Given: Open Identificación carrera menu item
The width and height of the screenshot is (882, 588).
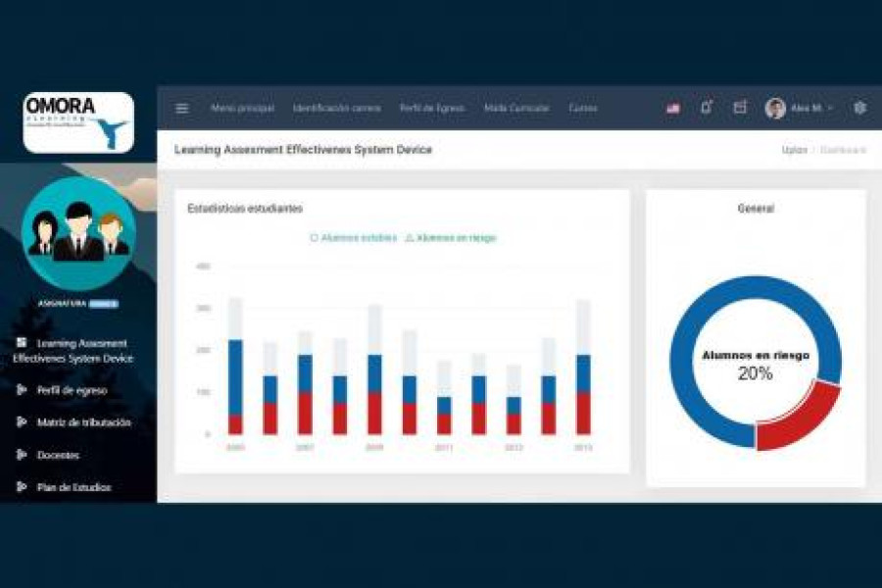Looking at the screenshot, I should pyautogui.click(x=336, y=108).
